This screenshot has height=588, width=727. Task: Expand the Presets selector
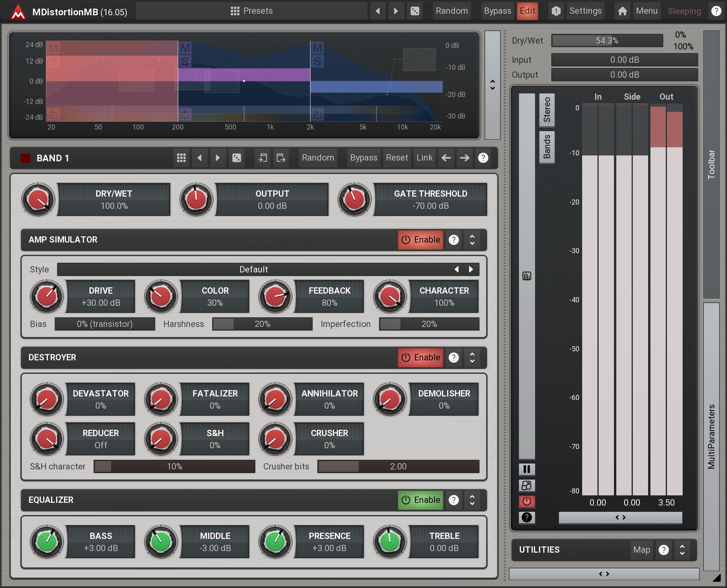[x=252, y=11]
